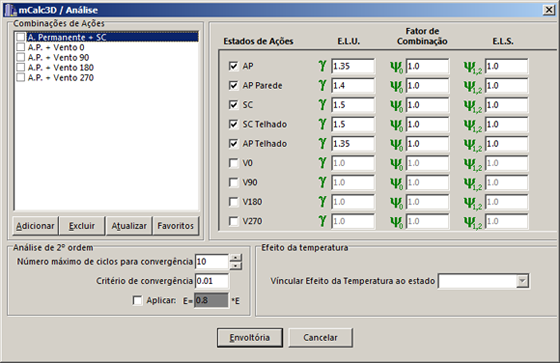The height and width of the screenshot is (363, 560).
Task: Click the AP Parede E.L.U. field 1.4
Action: 353,85
